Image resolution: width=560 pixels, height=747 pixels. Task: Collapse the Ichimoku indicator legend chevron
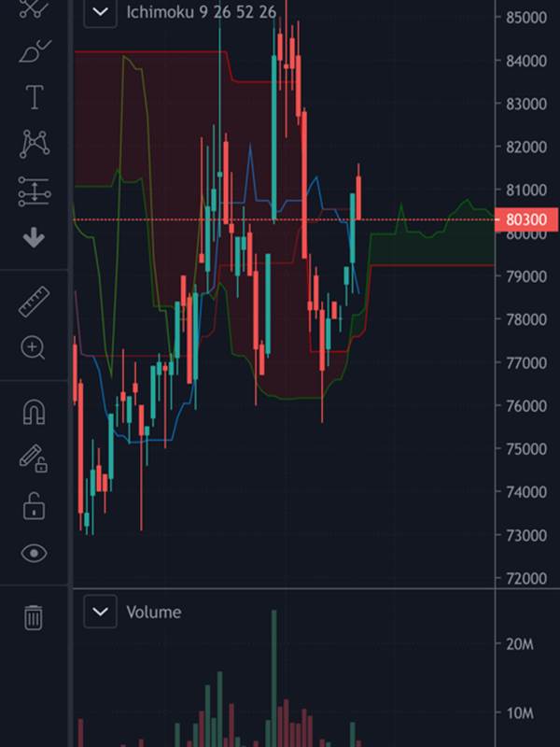tap(100, 11)
